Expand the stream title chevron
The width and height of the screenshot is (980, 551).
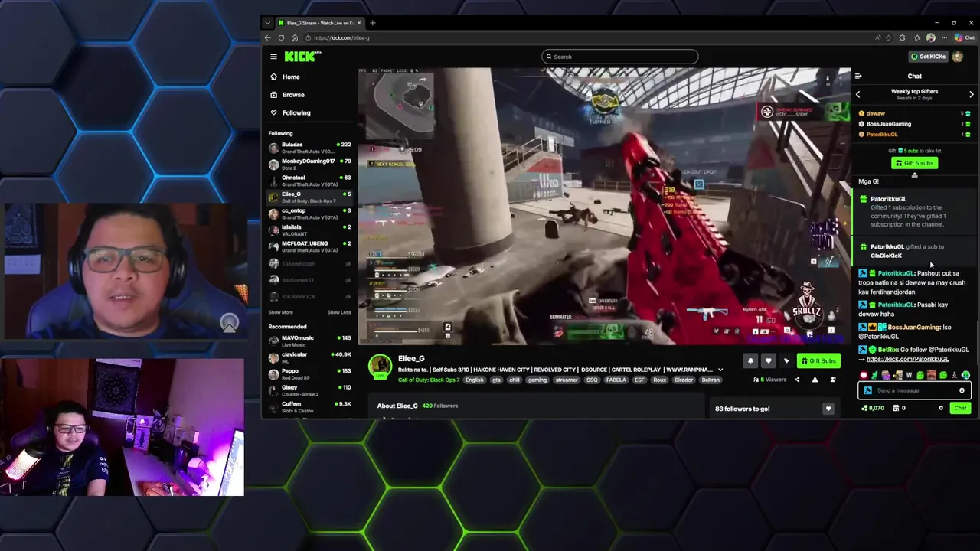tap(720, 370)
